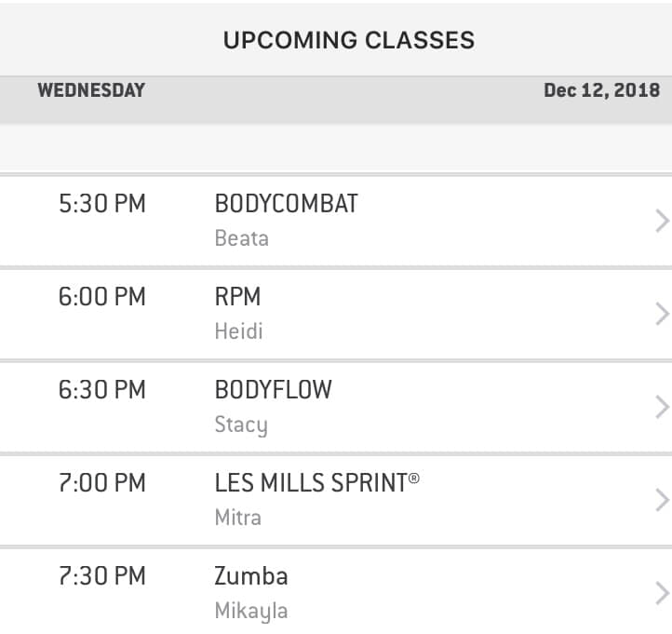Open the Zumba row chevron arrow
672x634 pixels.
click(662, 593)
